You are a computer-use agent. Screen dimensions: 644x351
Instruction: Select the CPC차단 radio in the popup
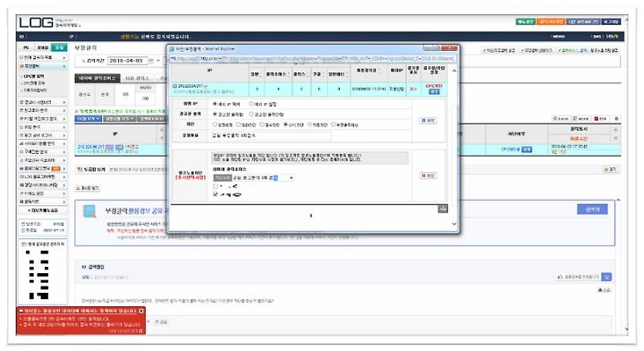click(x=286, y=124)
